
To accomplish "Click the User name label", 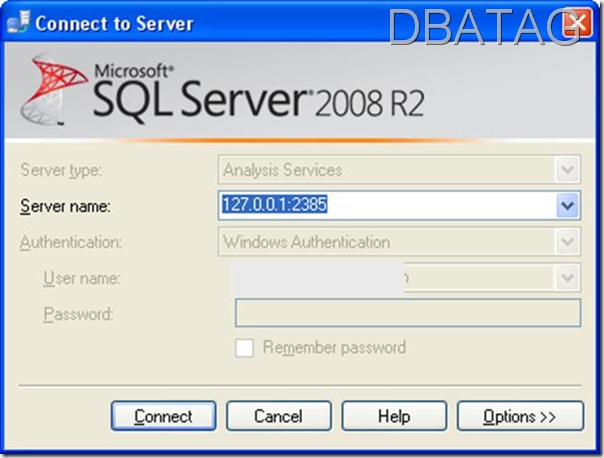I will click(x=82, y=278).
